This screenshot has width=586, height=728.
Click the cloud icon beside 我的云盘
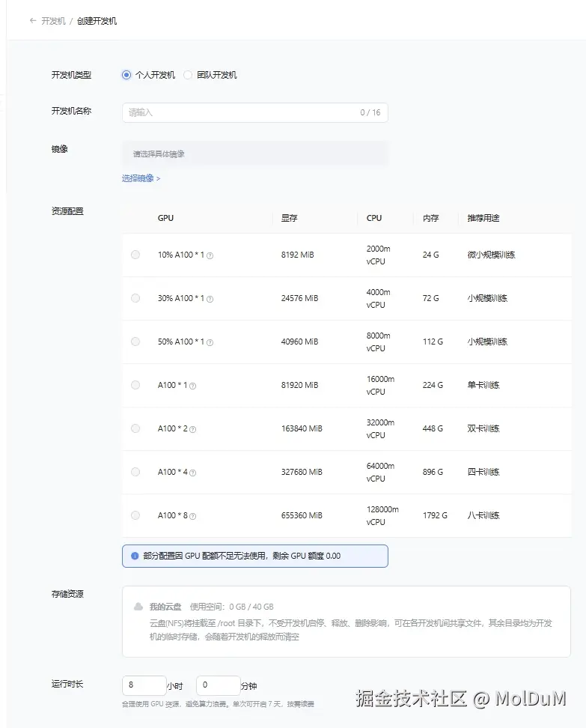138,607
